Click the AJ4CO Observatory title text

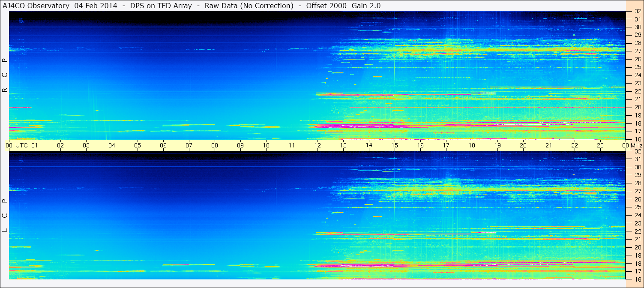pos(36,6)
